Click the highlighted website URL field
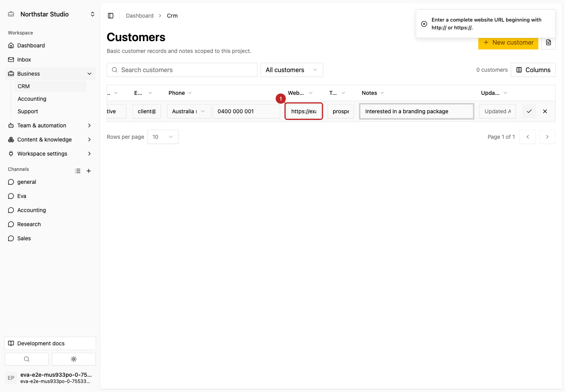This screenshot has height=392, width=565. point(304,111)
